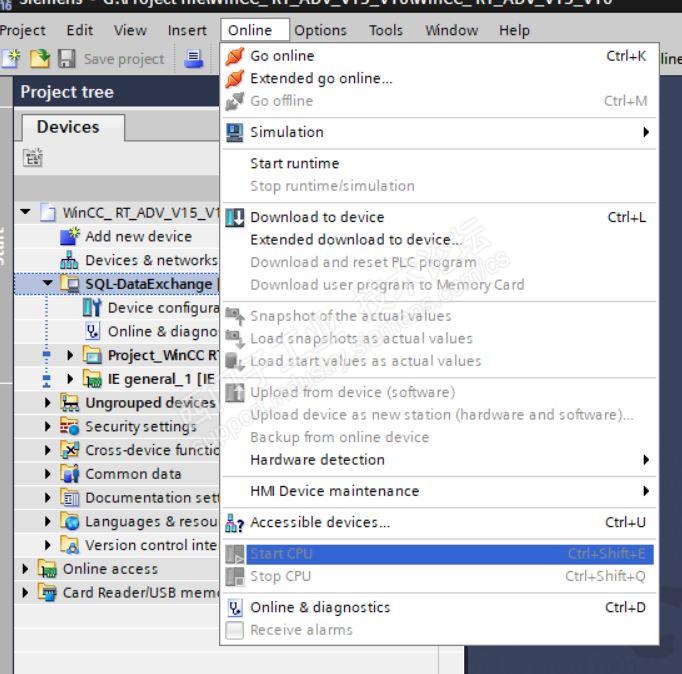
Task: Click the Online & diagnostics tree icon
Action: point(92,331)
